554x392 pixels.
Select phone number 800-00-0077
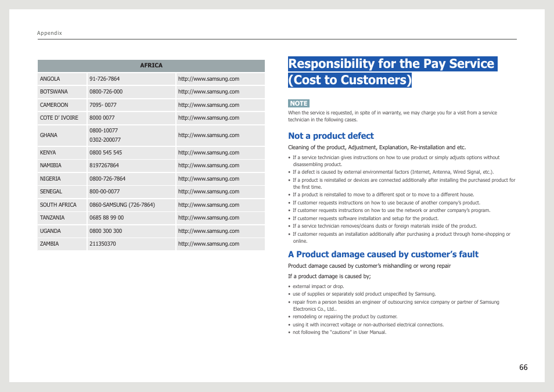[x=105, y=192]
